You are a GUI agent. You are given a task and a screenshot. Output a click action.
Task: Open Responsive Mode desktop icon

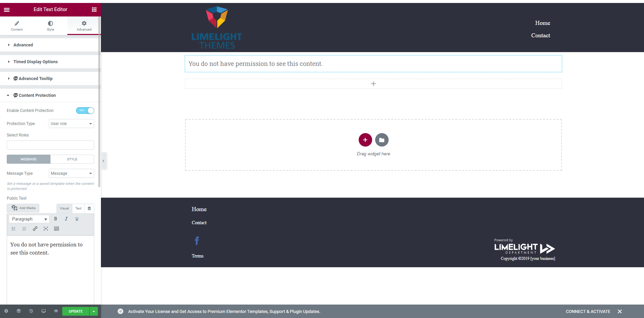click(43, 311)
